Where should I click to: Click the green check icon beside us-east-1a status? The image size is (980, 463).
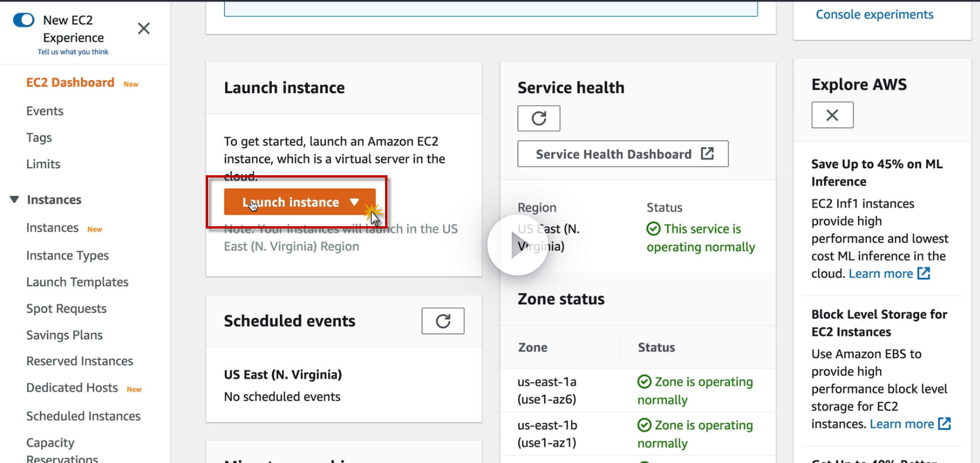[x=644, y=382]
